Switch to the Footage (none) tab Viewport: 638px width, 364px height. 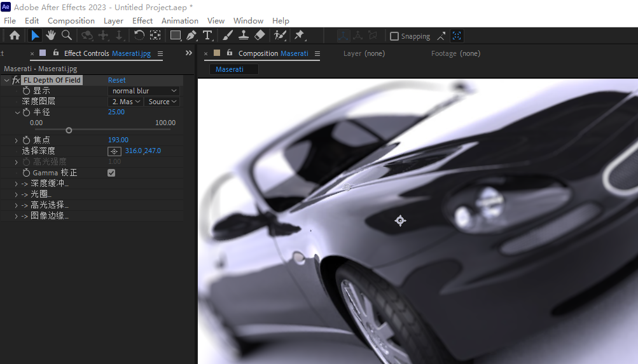455,53
